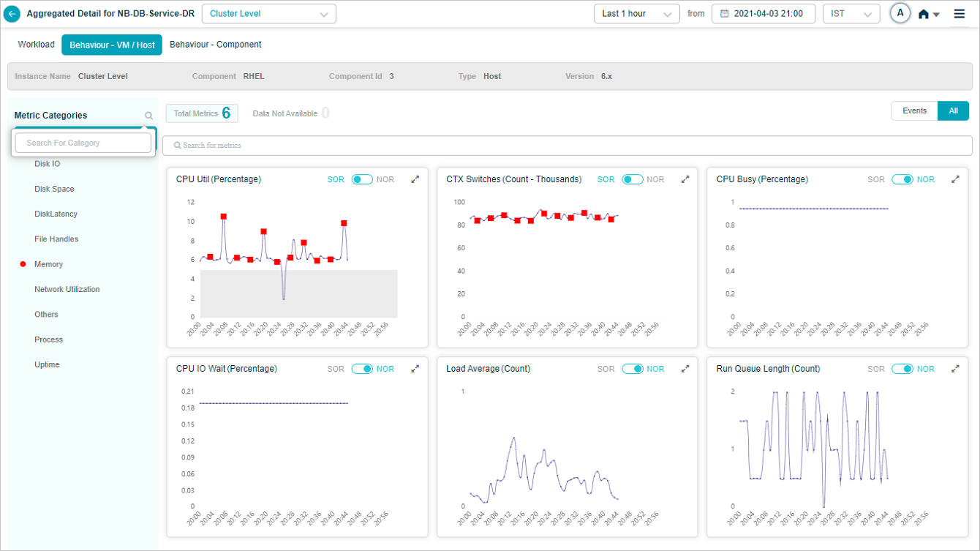980x551 pixels.
Task: Expand the CPU Util chart fullscreen
Action: [415, 179]
